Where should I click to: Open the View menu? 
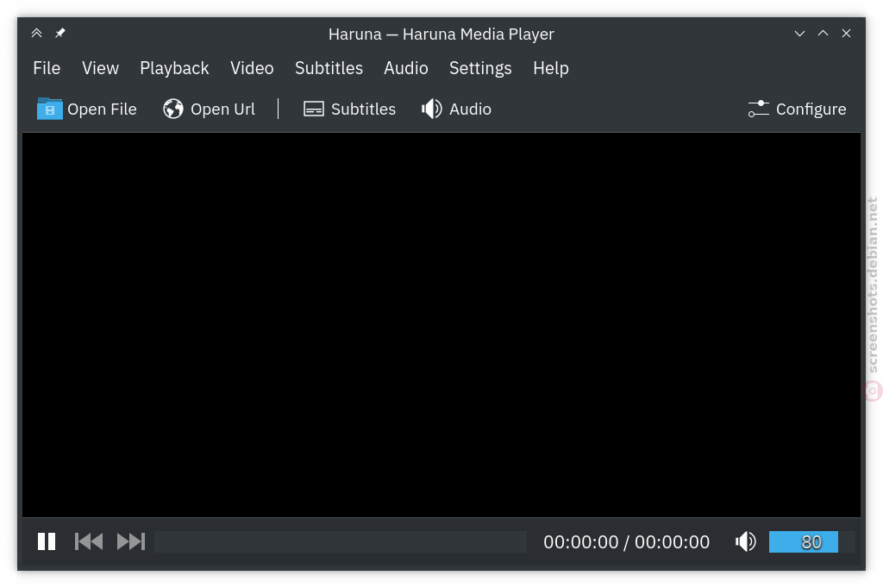(x=100, y=68)
